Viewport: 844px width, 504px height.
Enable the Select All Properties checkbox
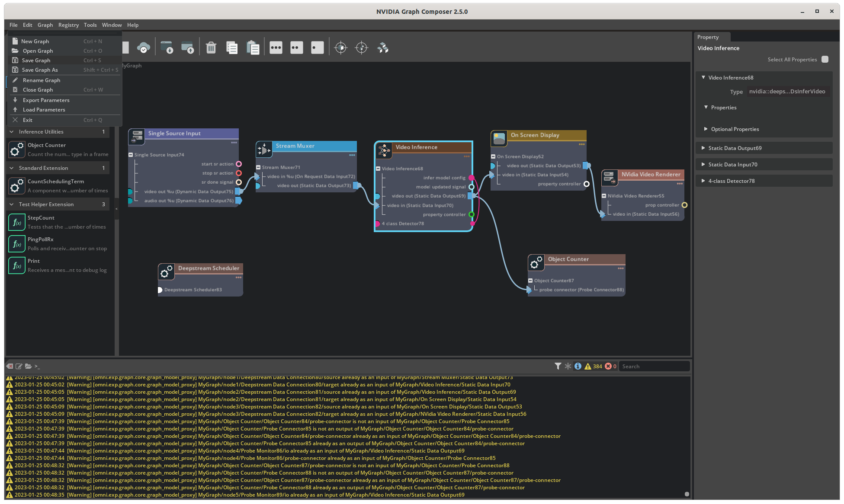(x=825, y=59)
